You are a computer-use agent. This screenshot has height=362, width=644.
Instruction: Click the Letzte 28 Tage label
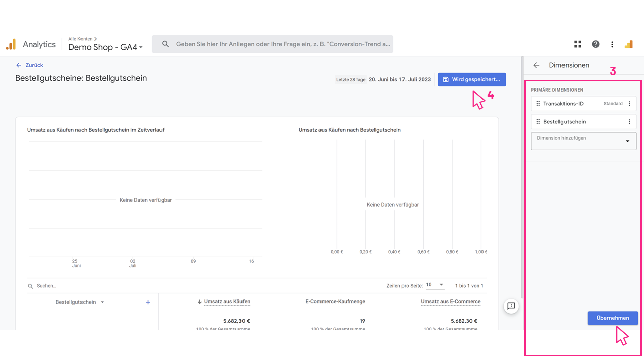351,80
